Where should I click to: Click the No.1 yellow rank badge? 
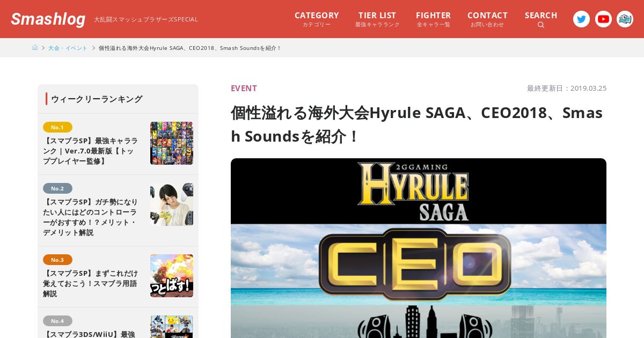click(57, 127)
